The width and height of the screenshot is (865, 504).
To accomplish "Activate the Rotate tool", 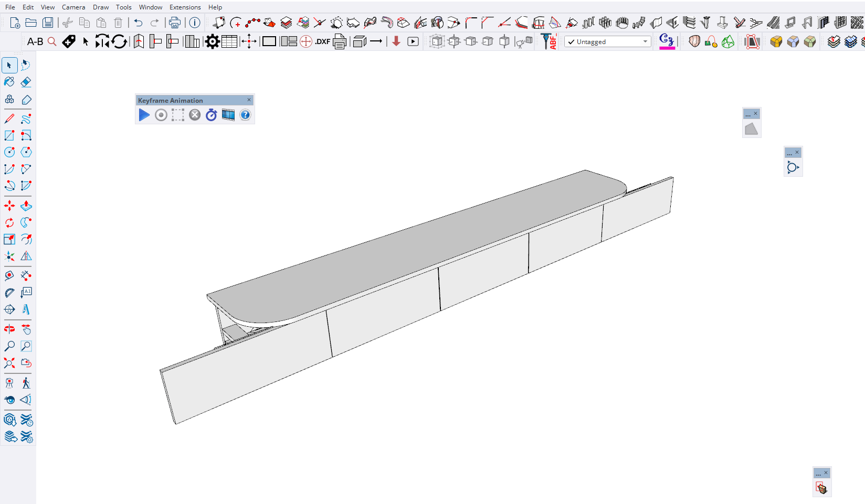I will point(9,223).
